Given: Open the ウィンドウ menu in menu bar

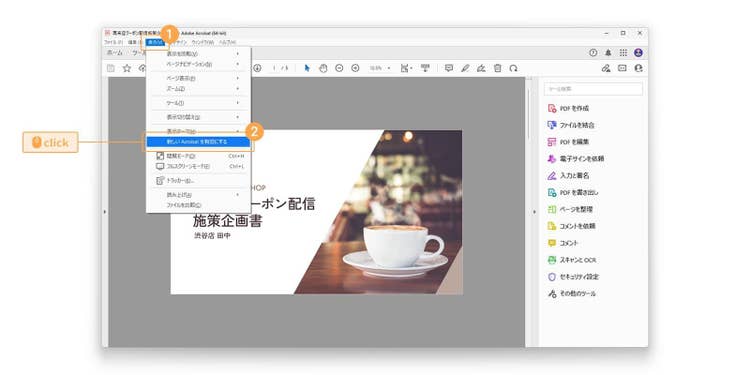Looking at the screenshot, I should [x=203, y=43].
